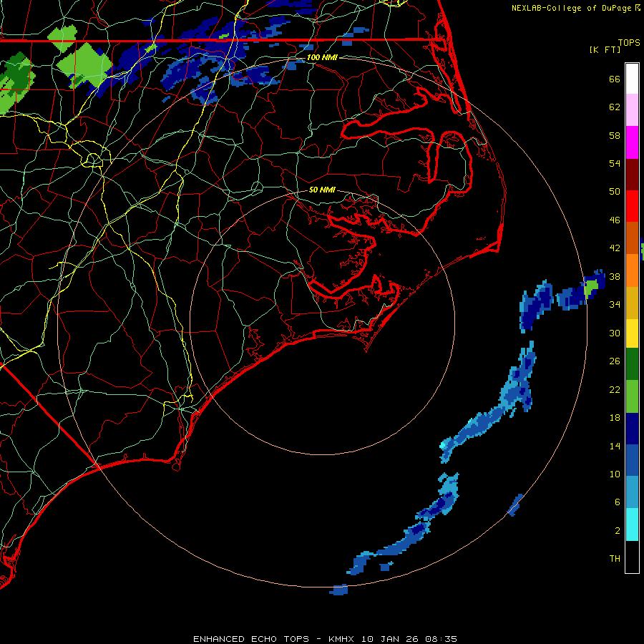Click the light pink swatch at 62
The height and width of the screenshot is (644, 644).
pos(632,109)
